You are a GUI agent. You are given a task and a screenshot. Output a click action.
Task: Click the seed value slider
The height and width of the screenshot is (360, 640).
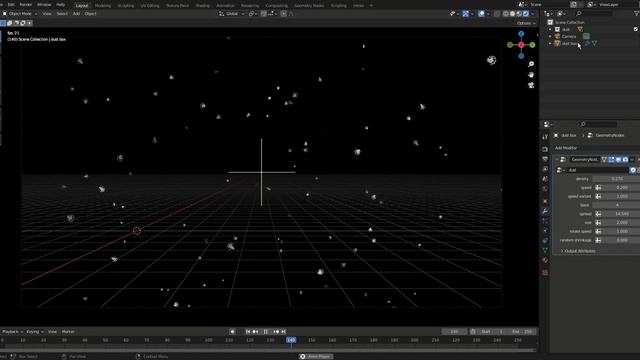(616, 205)
